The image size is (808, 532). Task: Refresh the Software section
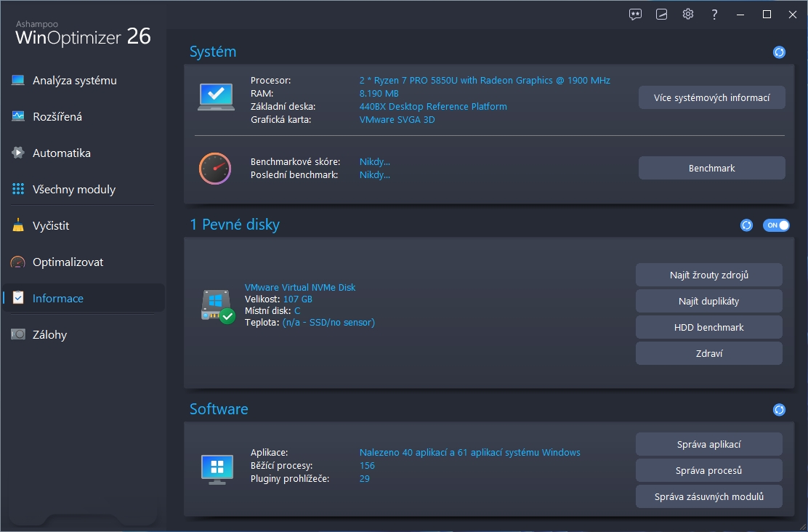[779, 410]
